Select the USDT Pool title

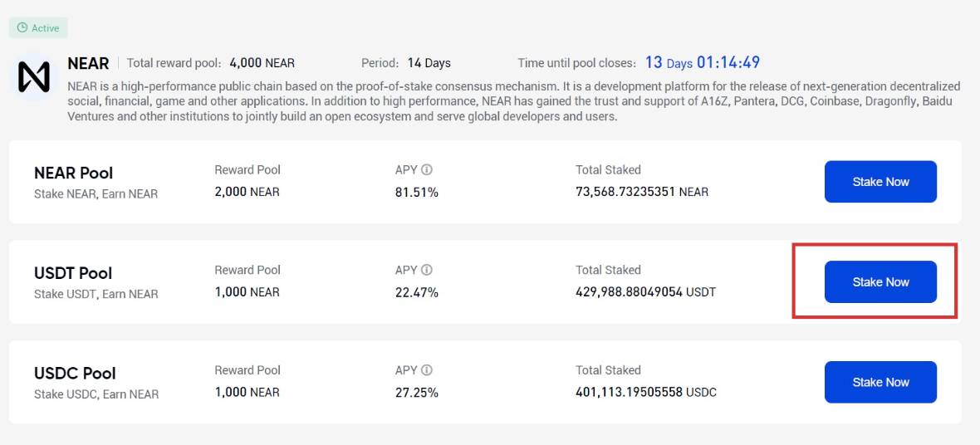pos(73,273)
